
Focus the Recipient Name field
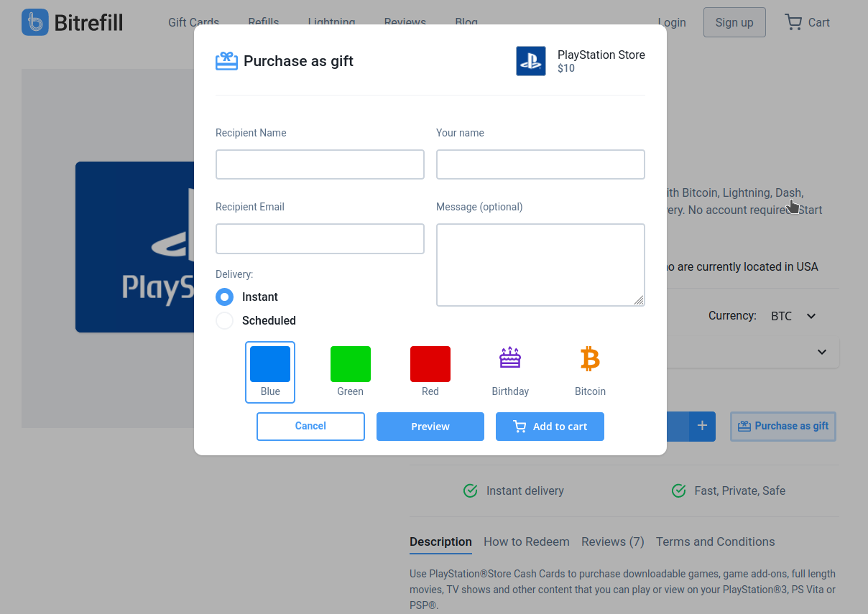320,164
